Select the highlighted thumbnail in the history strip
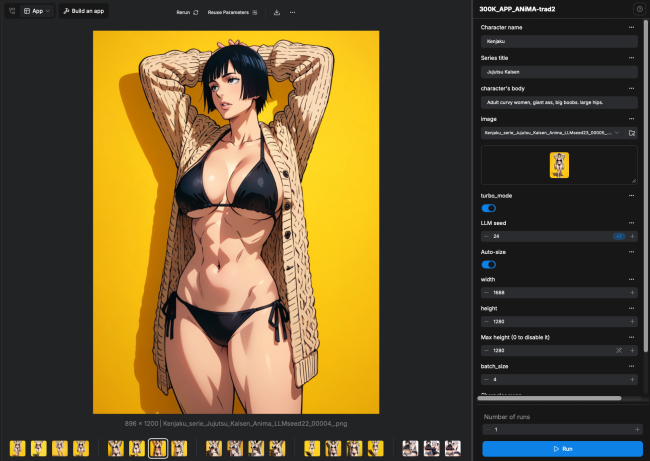Viewport: 650px width, 461px height. 158,449
